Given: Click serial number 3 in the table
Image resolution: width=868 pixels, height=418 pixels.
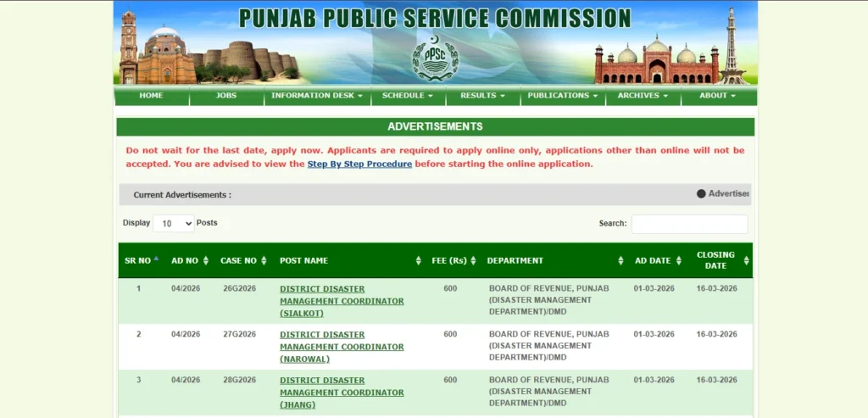Looking at the screenshot, I should coord(138,380).
